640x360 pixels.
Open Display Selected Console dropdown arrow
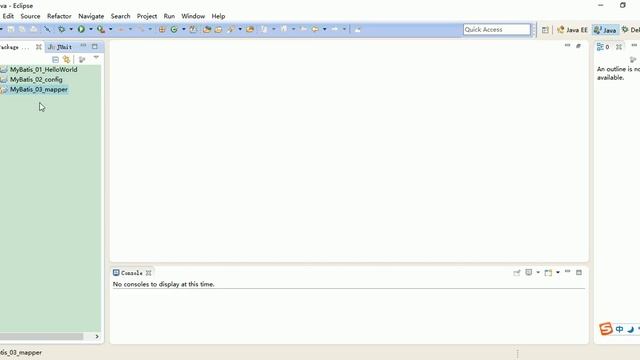point(538,273)
